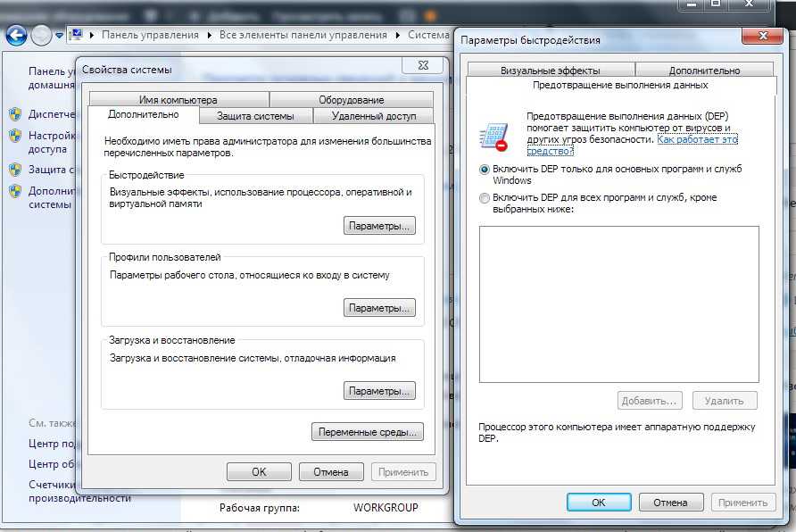The image size is (796, 532).
Task: Select Дополнительно tab in Свойства системы
Action: (x=143, y=115)
